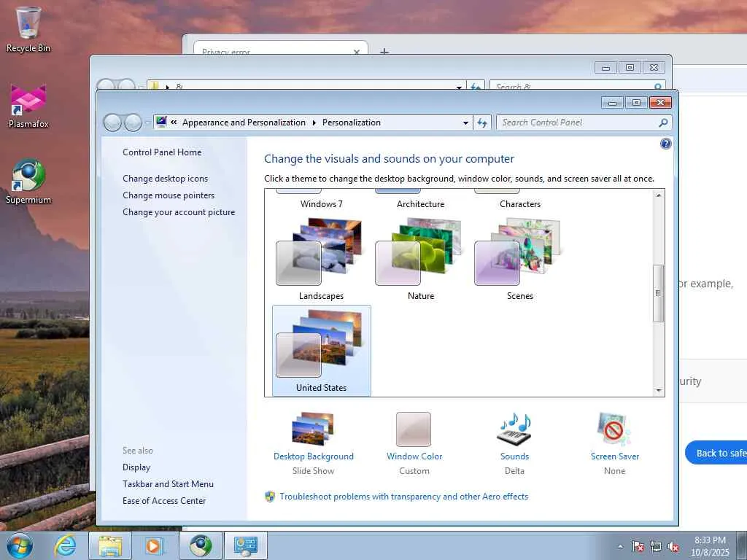Select the Nature theme
747x560 pixels.
pyautogui.click(x=421, y=259)
